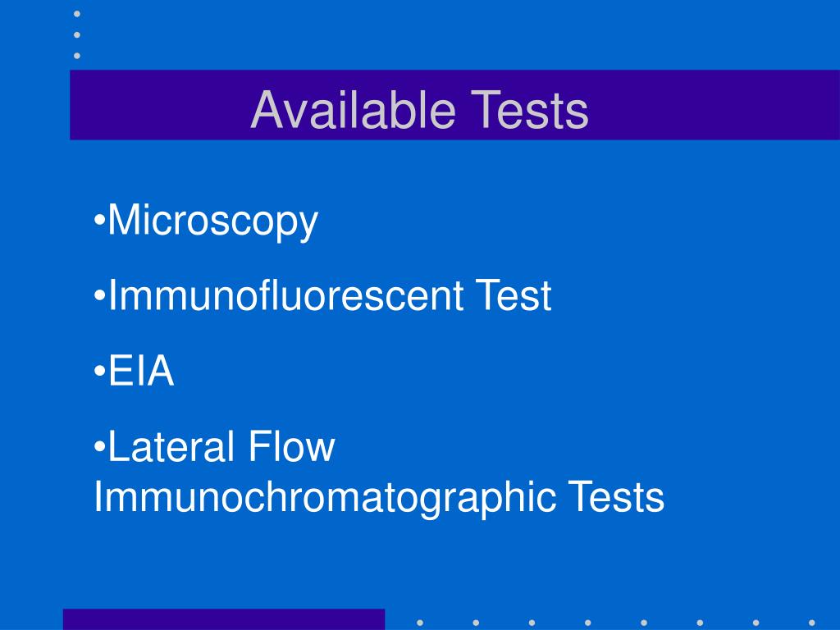The image size is (840, 630).
Task: Click the word 'Available' in the title
Action: click(x=353, y=110)
